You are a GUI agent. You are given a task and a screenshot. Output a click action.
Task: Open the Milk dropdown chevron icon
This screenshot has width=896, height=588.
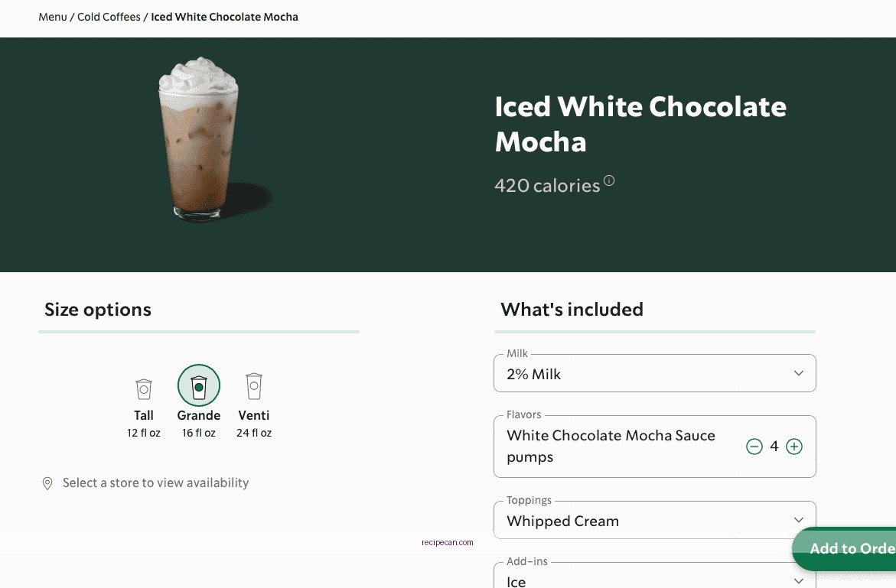click(798, 373)
